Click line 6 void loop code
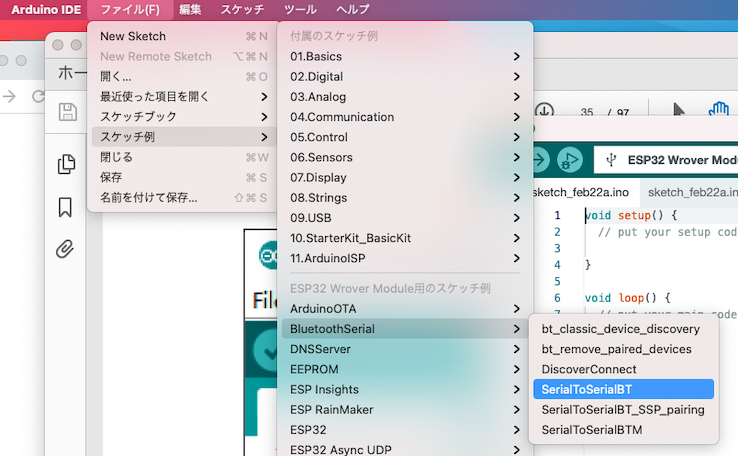Viewport: 738px width, 456px height. pyautogui.click(x=627, y=298)
